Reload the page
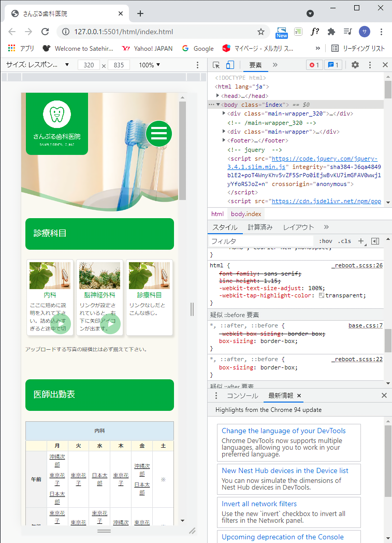392x543 pixels. pos(45,32)
